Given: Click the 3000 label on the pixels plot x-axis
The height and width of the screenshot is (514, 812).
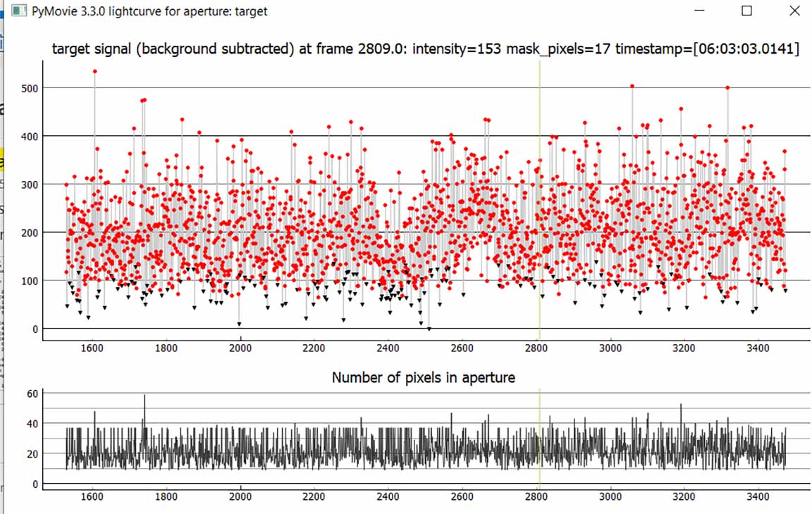Looking at the screenshot, I should pos(610,496).
